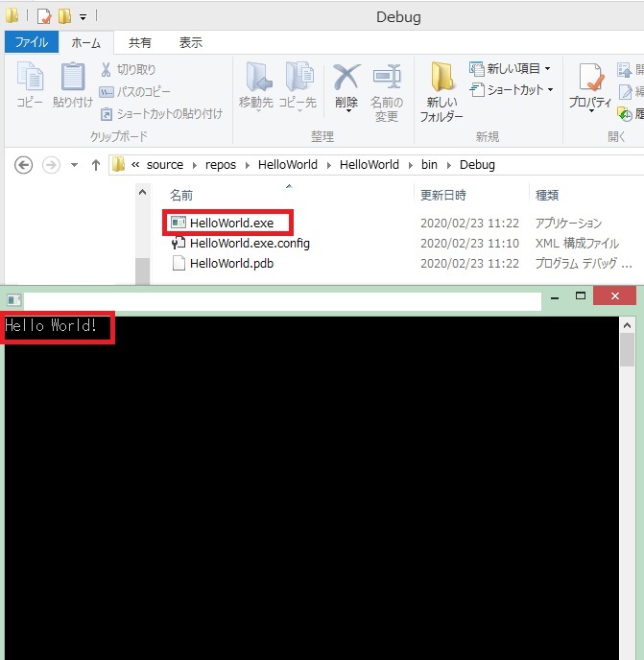Expand the arrow after source in path
Screen dimensions: 644x660
(x=194, y=165)
